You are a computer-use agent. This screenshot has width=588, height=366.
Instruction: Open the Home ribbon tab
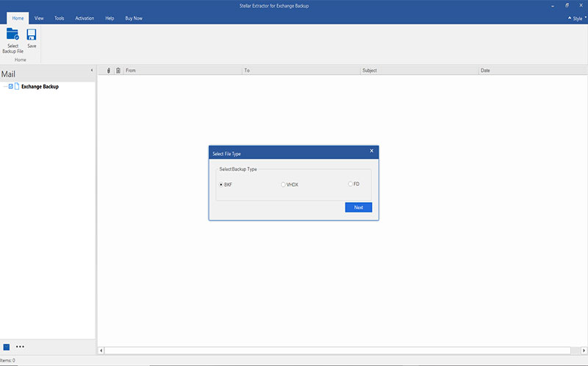18,18
